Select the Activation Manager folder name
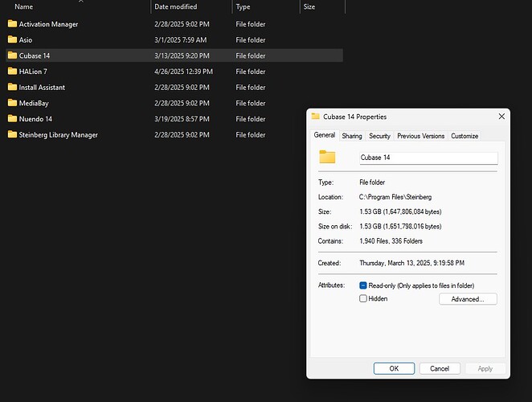Image resolution: width=532 pixels, height=402 pixels. (x=48, y=24)
